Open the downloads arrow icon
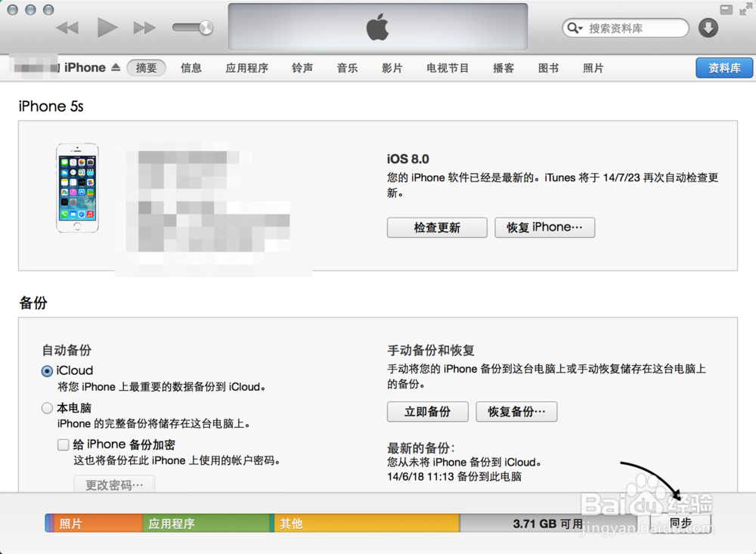The image size is (756, 554). [708, 28]
